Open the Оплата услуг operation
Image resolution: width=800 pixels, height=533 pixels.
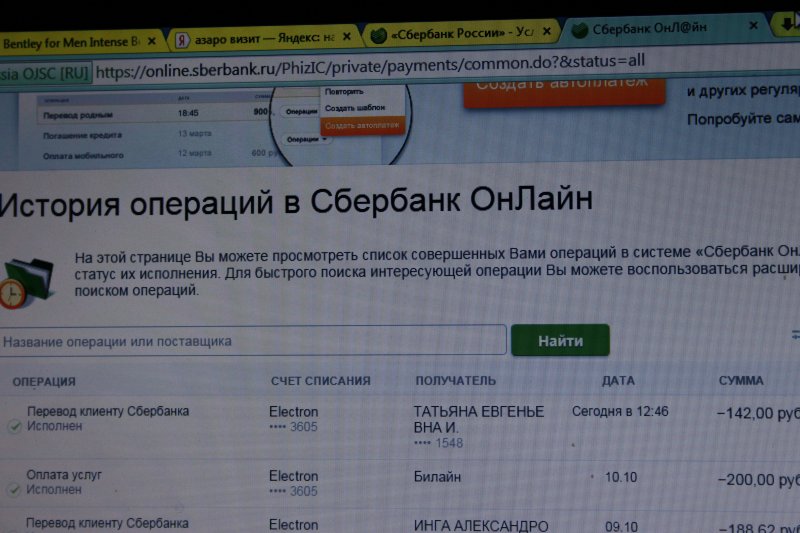coord(64,475)
